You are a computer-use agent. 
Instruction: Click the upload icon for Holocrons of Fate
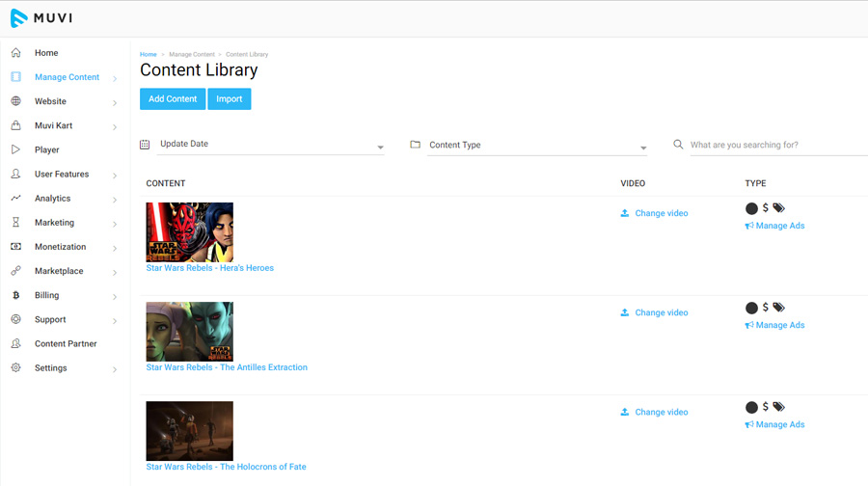[x=624, y=412]
